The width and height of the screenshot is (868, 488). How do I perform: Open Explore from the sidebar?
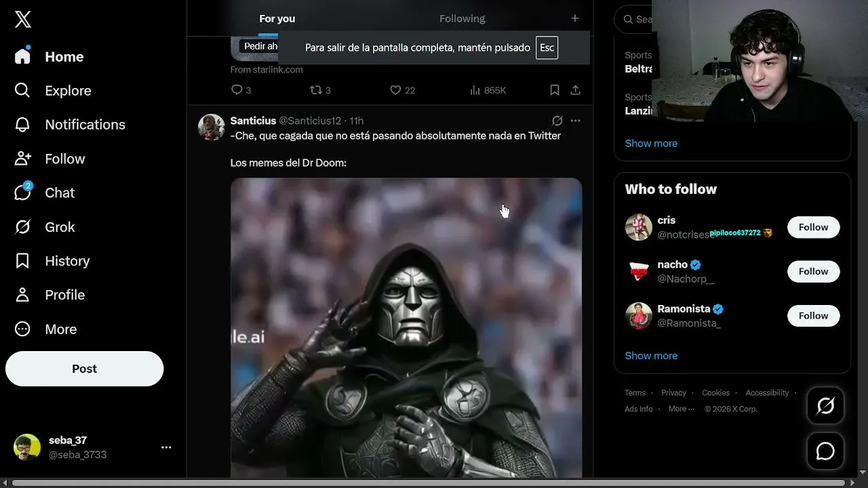tap(52, 91)
